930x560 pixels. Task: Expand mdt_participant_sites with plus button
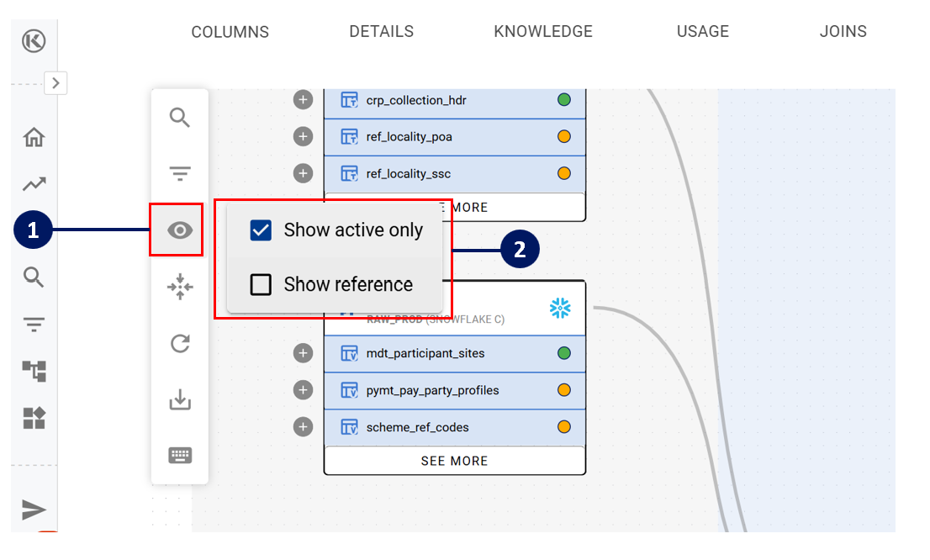pos(303,353)
